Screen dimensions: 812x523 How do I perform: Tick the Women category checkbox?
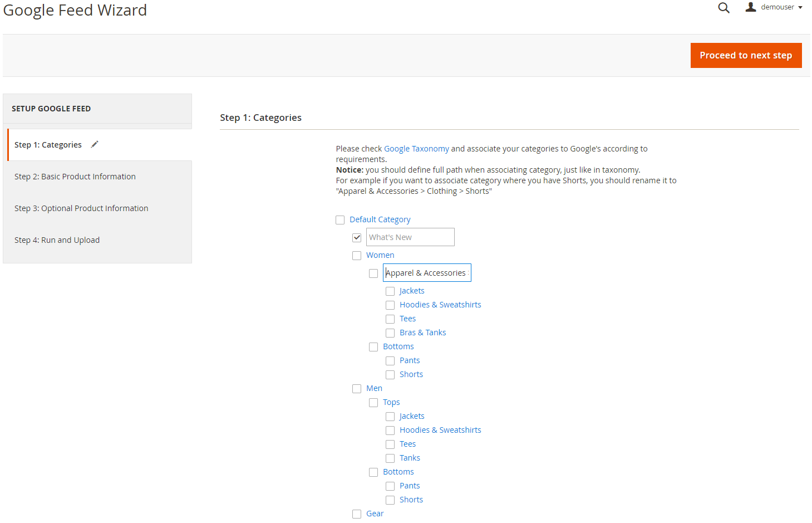(357, 256)
